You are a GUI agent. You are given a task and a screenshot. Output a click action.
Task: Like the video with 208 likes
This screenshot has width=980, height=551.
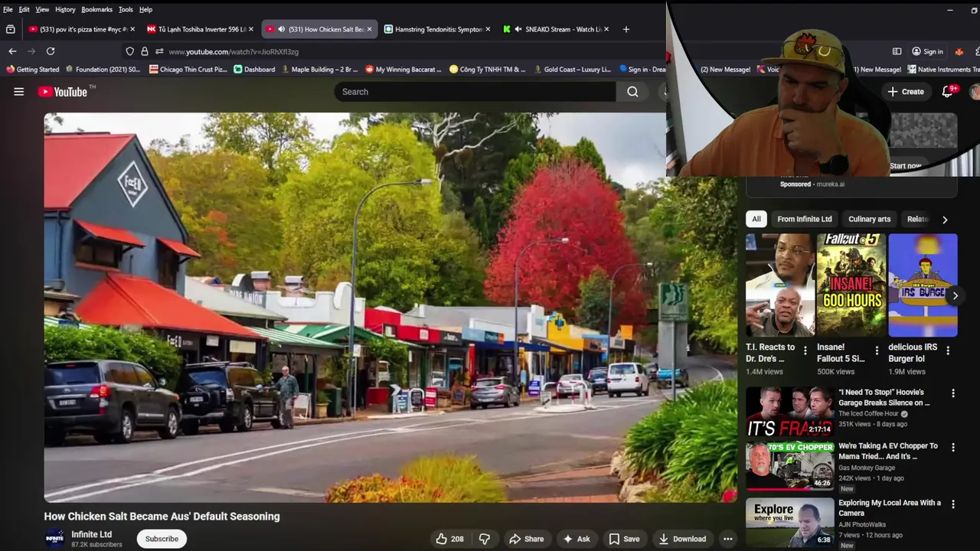tap(449, 539)
